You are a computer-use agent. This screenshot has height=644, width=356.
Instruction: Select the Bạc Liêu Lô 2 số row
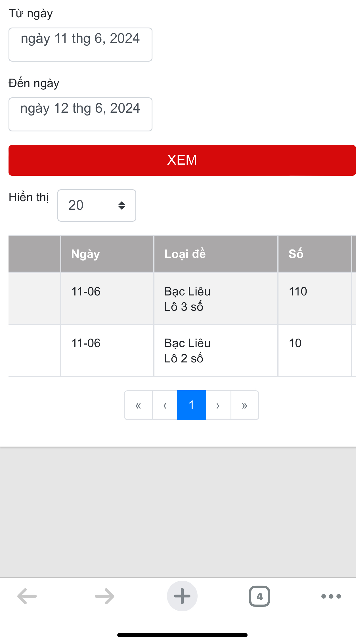187,351
